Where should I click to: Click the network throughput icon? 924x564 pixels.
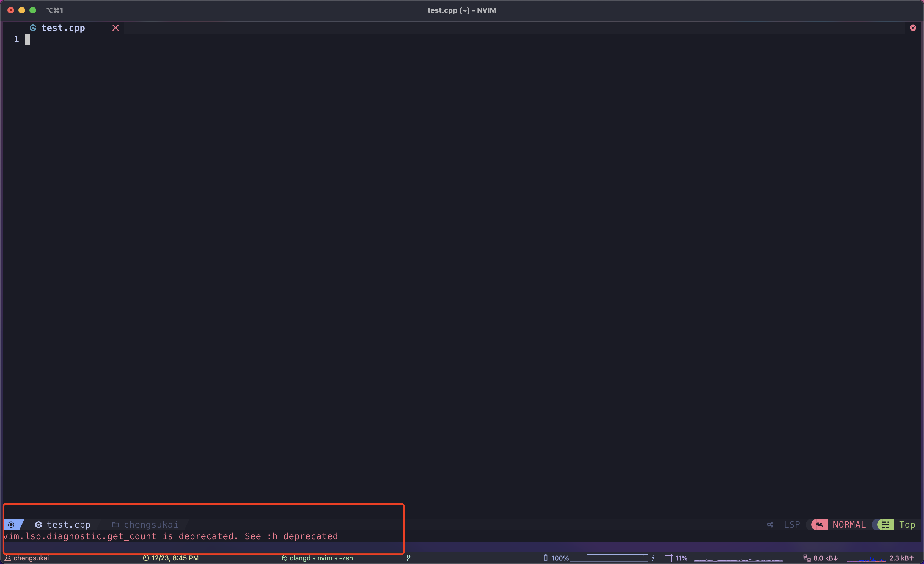[807, 558]
